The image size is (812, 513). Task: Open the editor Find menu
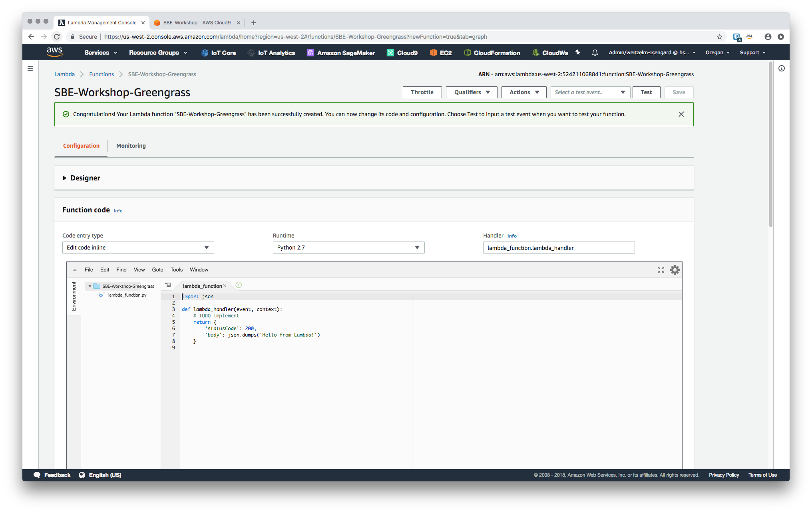pyautogui.click(x=121, y=270)
